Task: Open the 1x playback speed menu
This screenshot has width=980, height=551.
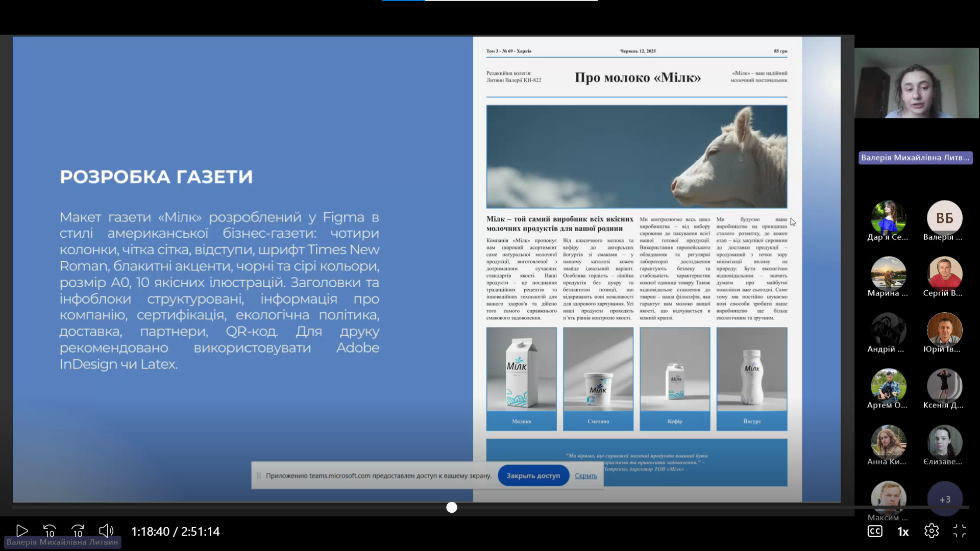Action: pos(903,532)
